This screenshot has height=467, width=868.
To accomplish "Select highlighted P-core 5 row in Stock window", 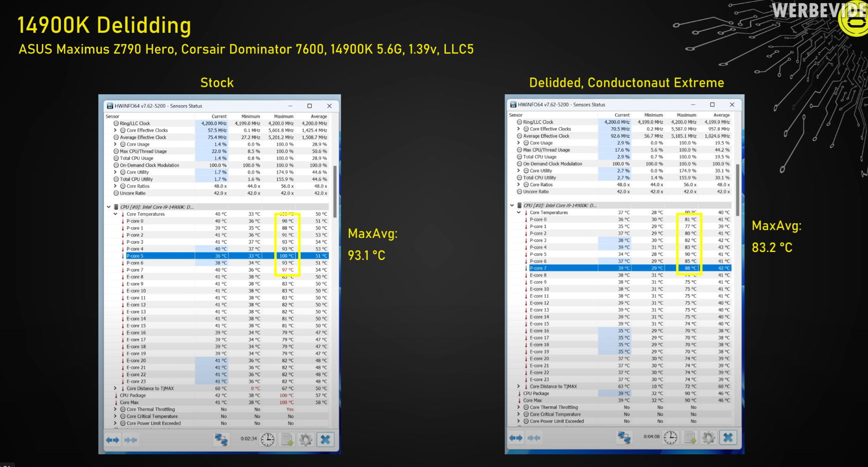I will (x=217, y=256).
